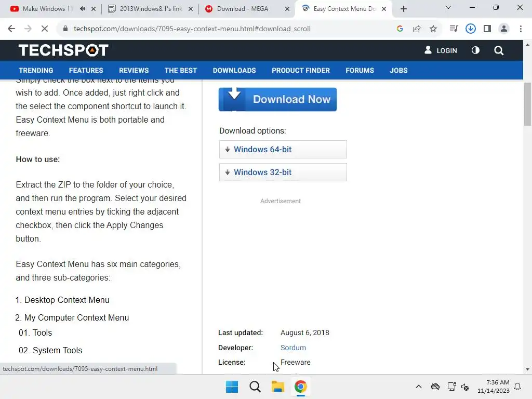Click the site lock security icon
Screen dimensions: 532x399
tap(65, 29)
